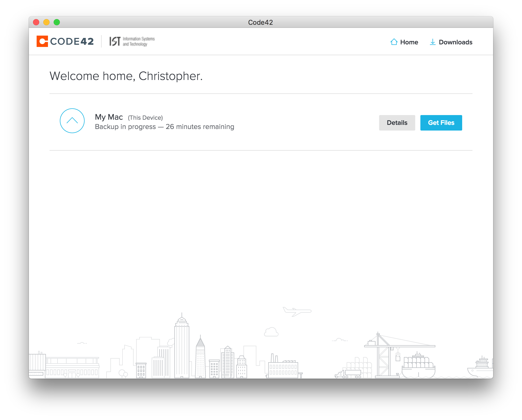Click the Backup in progress status text
The height and width of the screenshot is (420, 522).
click(x=165, y=127)
